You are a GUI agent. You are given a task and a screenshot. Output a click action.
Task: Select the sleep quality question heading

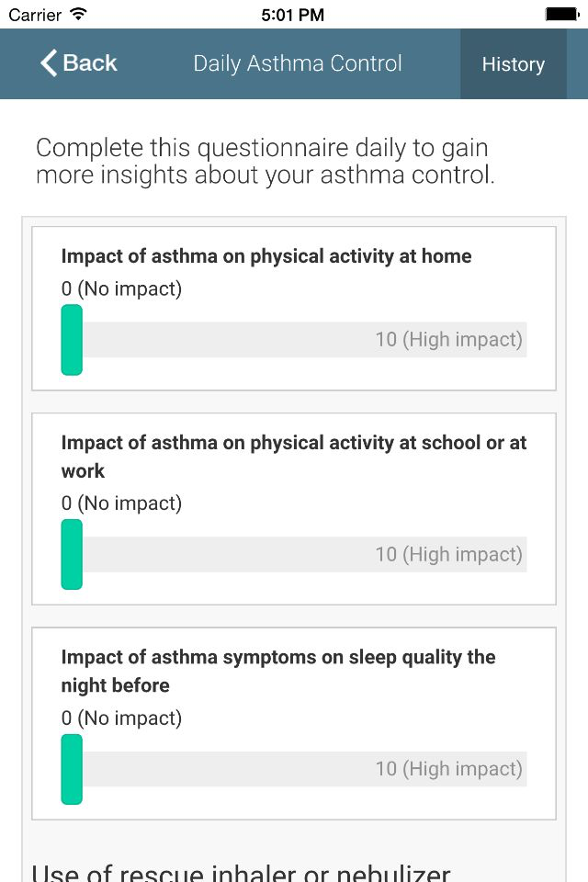pos(278,671)
